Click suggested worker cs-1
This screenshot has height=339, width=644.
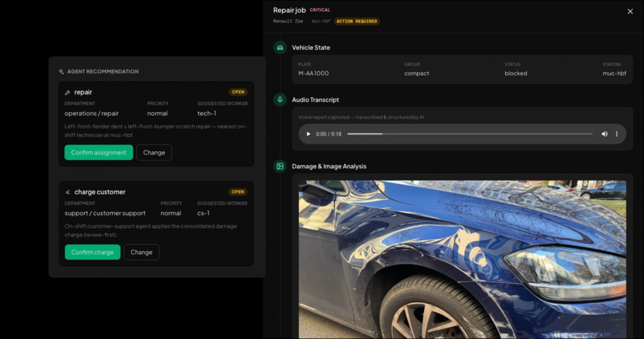click(203, 213)
